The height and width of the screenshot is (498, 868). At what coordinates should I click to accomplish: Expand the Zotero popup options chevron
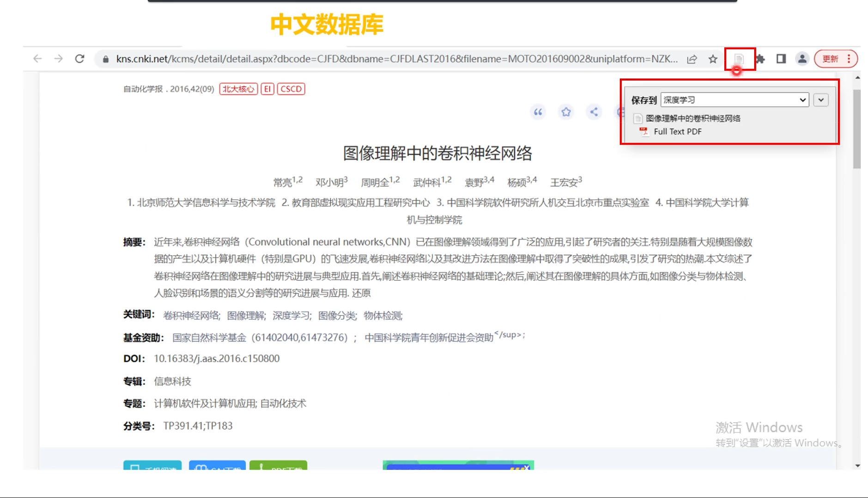pos(820,100)
